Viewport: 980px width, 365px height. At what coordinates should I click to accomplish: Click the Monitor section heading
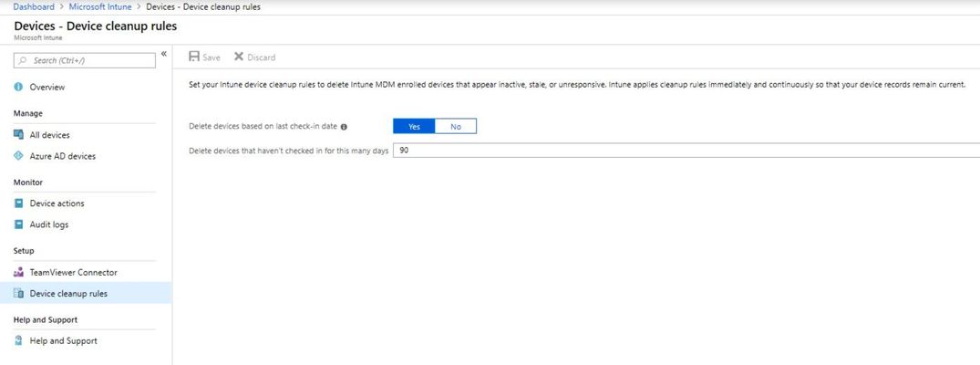(28, 182)
